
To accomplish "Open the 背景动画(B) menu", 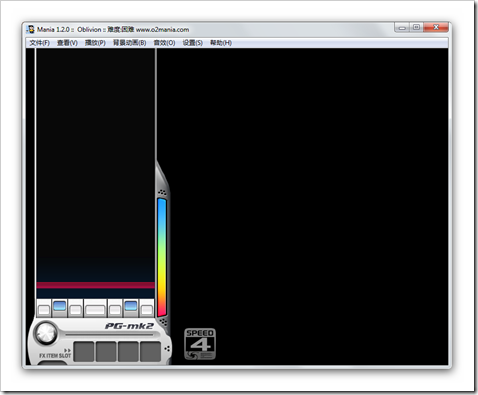I will [x=130, y=43].
